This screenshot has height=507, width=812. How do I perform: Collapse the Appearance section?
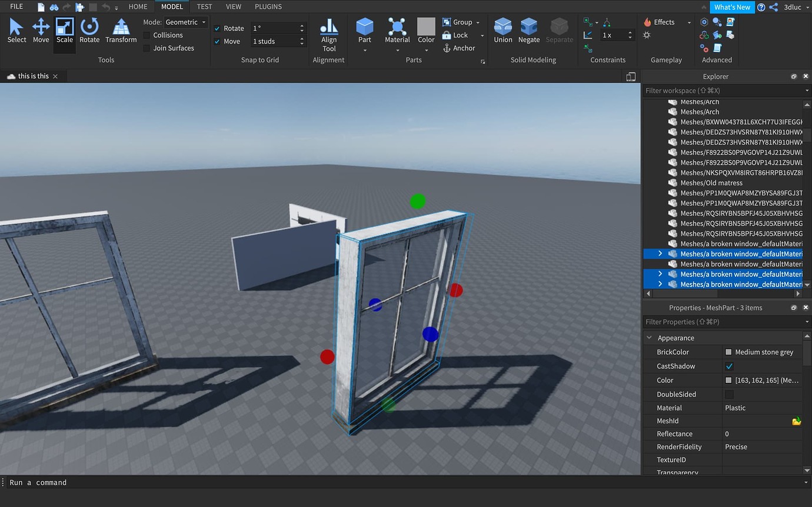pos(650,338)
